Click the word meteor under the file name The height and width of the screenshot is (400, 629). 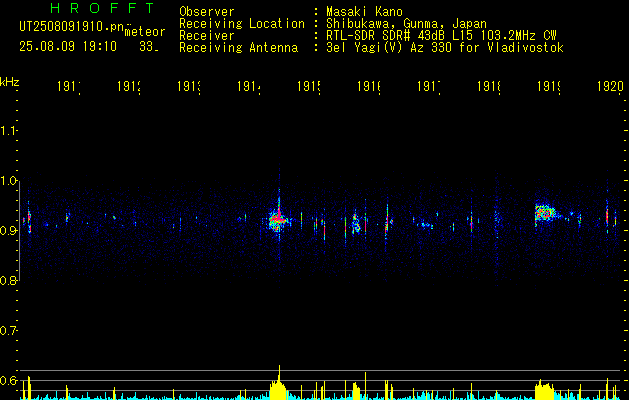coord(145,32)
